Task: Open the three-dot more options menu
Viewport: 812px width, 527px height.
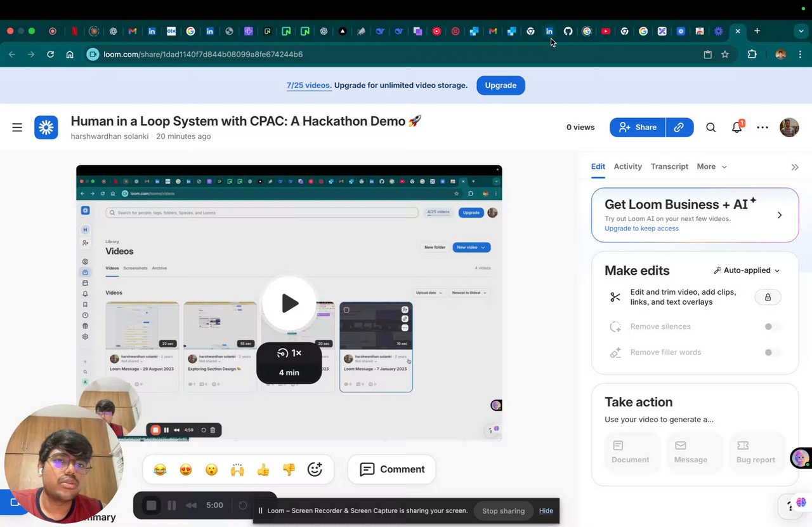Action: pyautogui.click(x=763, y=128)
